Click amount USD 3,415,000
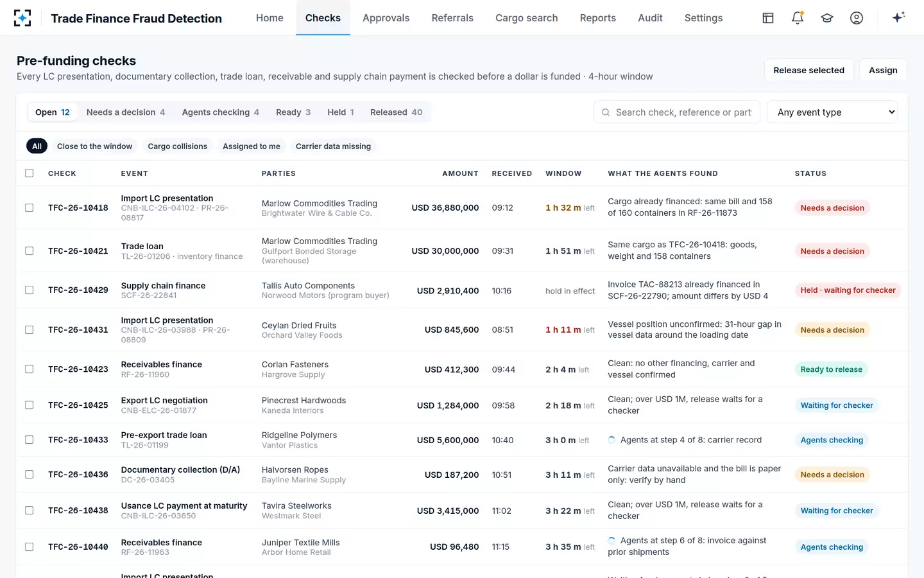The height and width of the screenshot is (578, 924). click(448, 511)
